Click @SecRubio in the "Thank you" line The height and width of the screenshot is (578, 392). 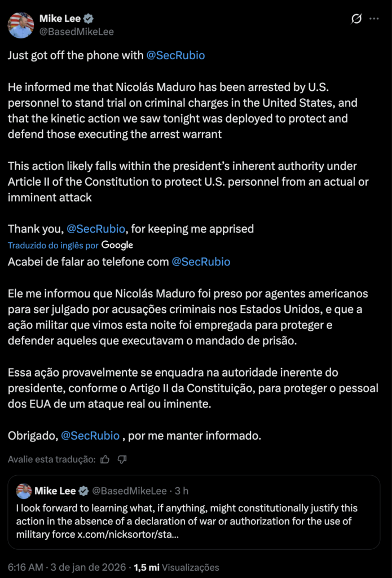click(95, 229)
